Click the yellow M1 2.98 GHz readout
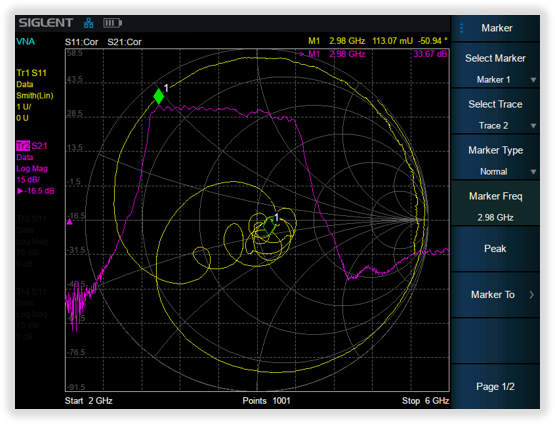555x424 pixels. pos(336,41)
